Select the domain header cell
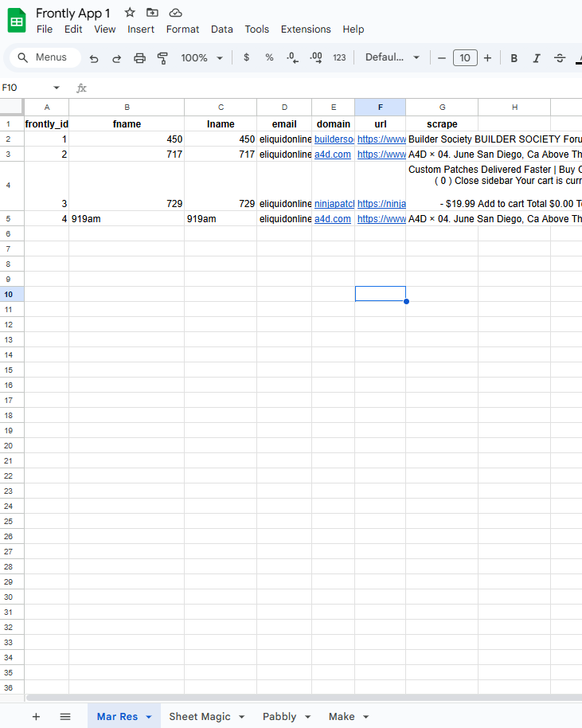The image size is (582, 728). (x=334, y=124)
